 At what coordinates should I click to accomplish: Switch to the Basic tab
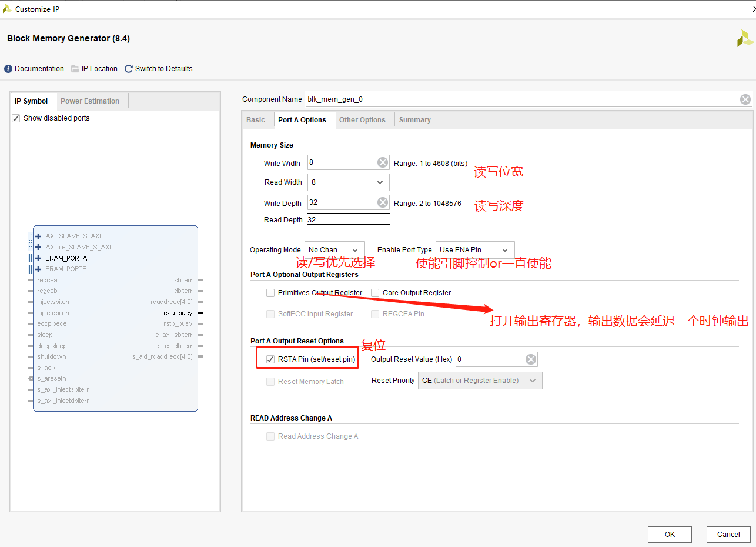click(x=257, y=119)
